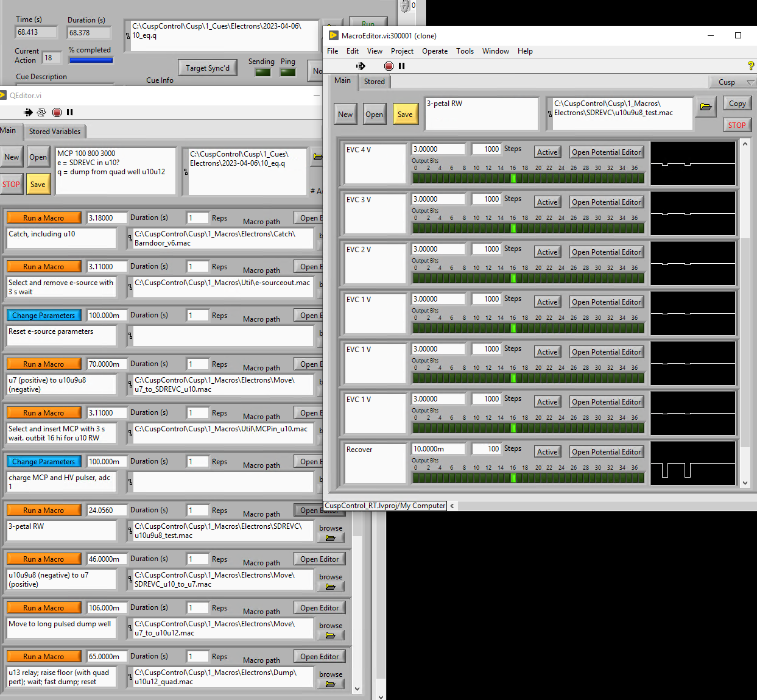
Task: Click the Run arrow in MacroEditor toolbar
Action: (x=361, y=66)
